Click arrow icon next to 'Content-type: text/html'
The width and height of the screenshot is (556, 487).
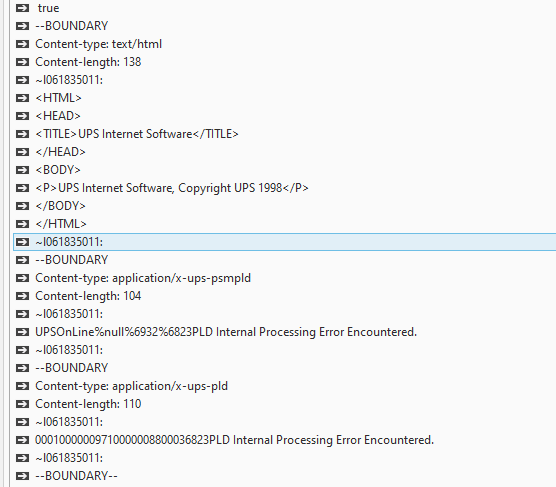pyautogui.click(x=22, y=44)
